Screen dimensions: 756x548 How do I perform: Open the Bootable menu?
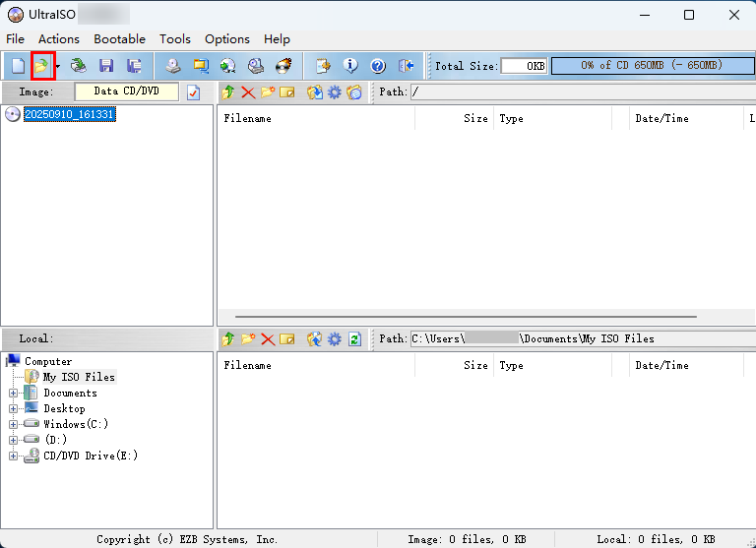119,38
